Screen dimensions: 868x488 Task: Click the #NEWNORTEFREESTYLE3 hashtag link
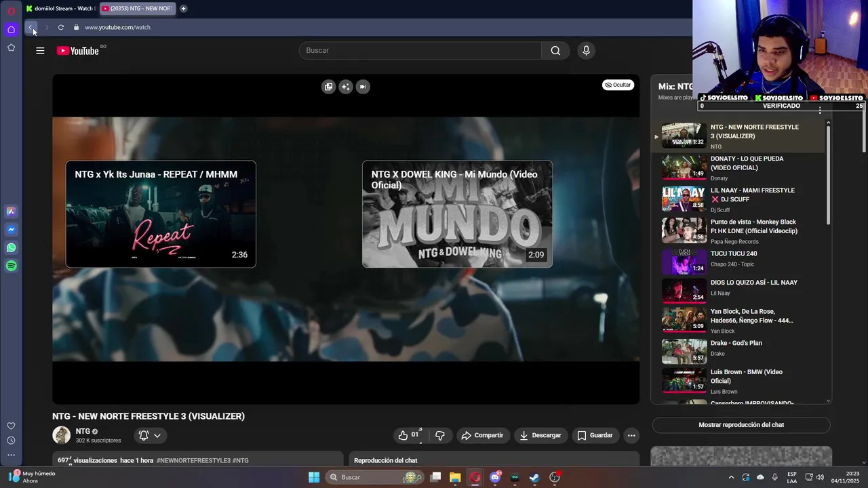193,460
